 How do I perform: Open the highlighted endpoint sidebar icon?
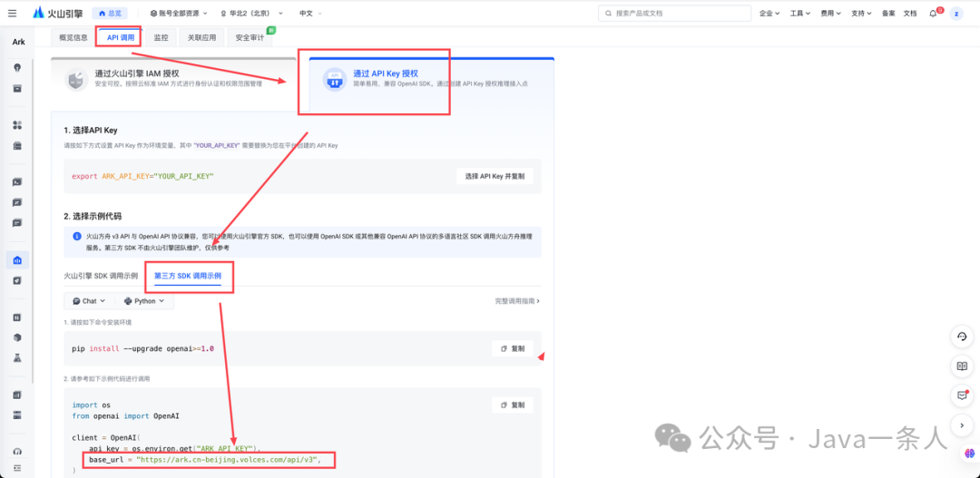click(17, 260)
